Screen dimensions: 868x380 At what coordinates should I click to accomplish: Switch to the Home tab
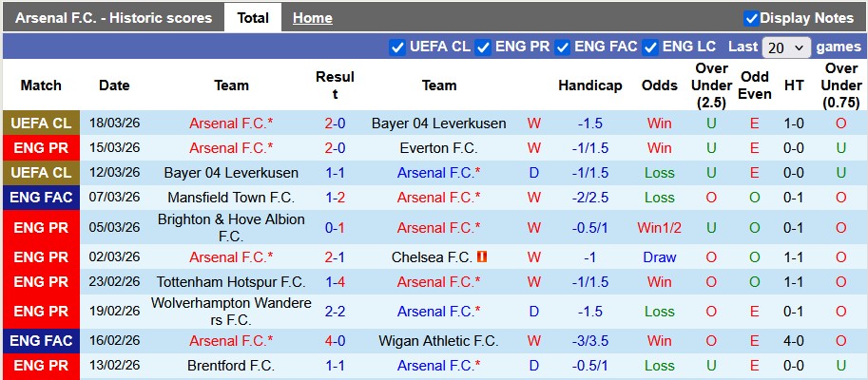point(312,18)
